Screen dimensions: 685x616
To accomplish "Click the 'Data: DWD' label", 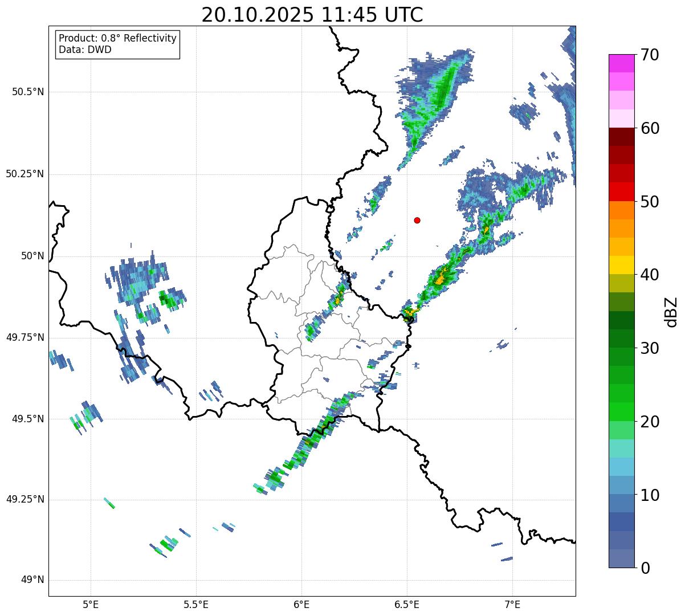I will pos(85,50).
